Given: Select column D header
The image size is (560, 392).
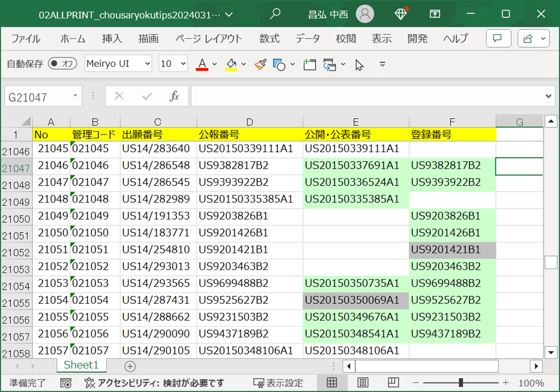Looking at the screenshot, I should pos(249,121).
